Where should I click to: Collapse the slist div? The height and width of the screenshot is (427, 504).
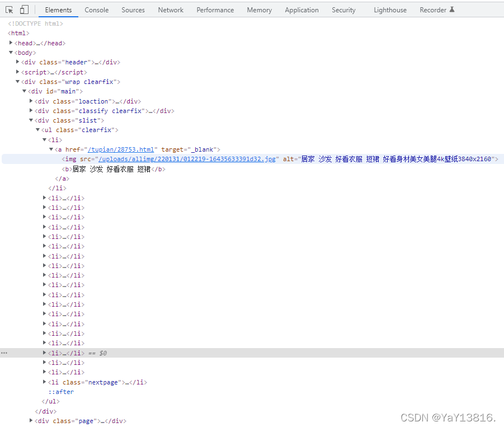click(31, 120)
